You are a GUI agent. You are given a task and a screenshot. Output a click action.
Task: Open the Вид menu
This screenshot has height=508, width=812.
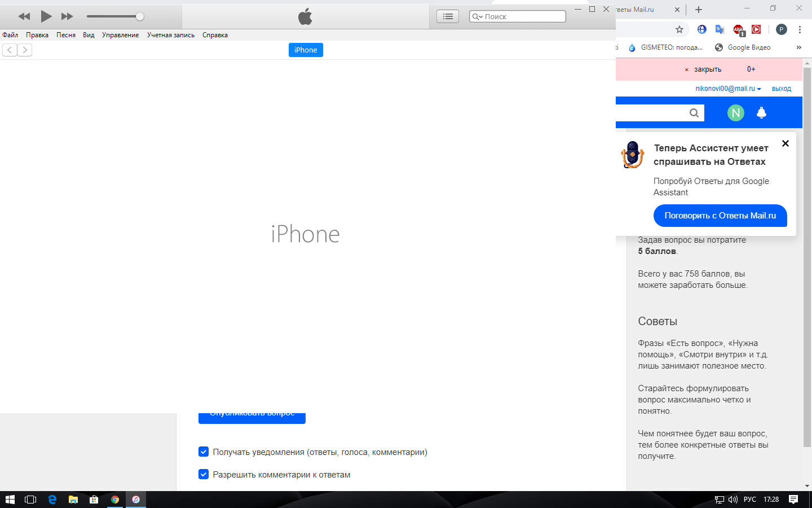[x=89, y=35]
